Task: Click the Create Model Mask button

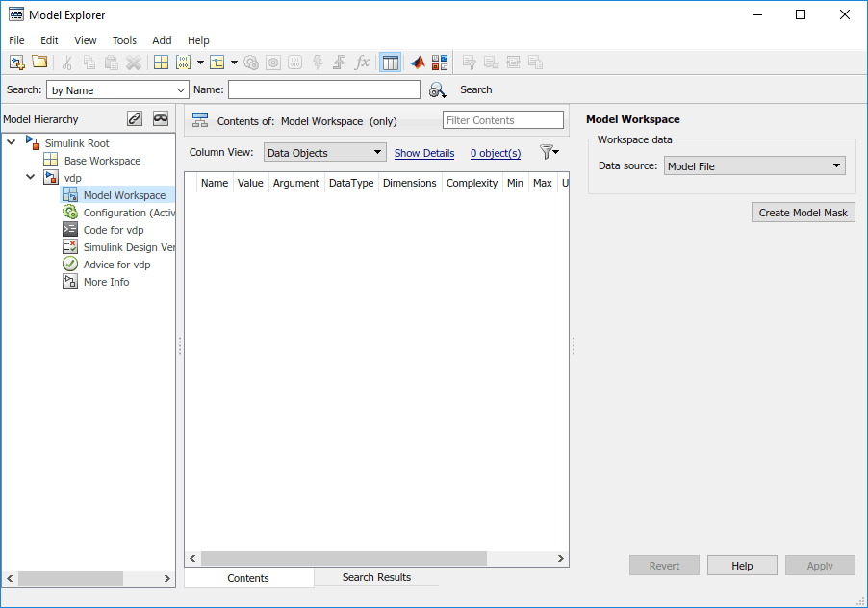Action: click(803, 213)
